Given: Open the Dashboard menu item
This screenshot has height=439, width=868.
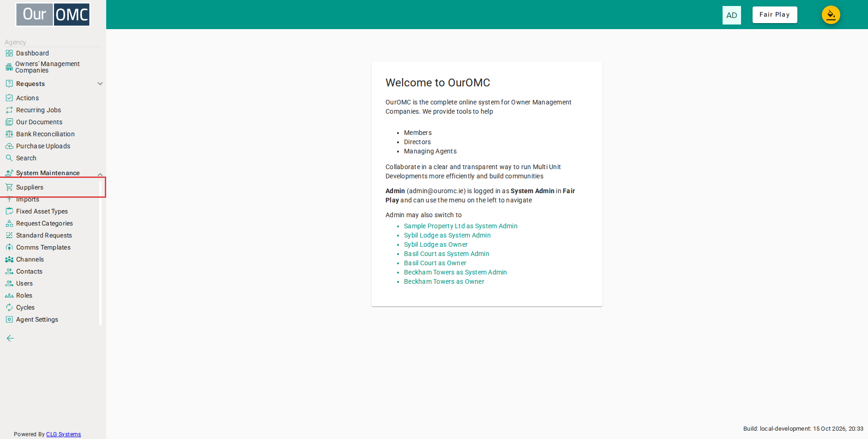Looking at the screenshot, I should [32, 53].
